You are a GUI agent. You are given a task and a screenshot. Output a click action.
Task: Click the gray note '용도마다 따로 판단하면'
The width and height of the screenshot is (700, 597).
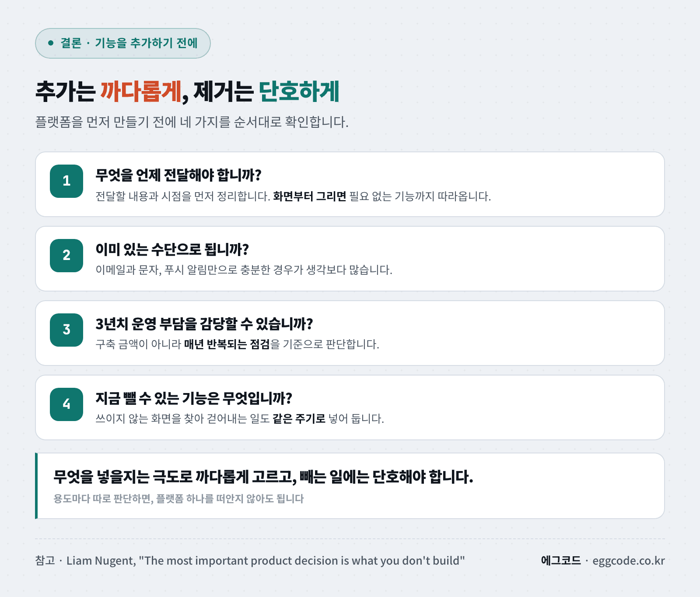[x=178, y=499]
